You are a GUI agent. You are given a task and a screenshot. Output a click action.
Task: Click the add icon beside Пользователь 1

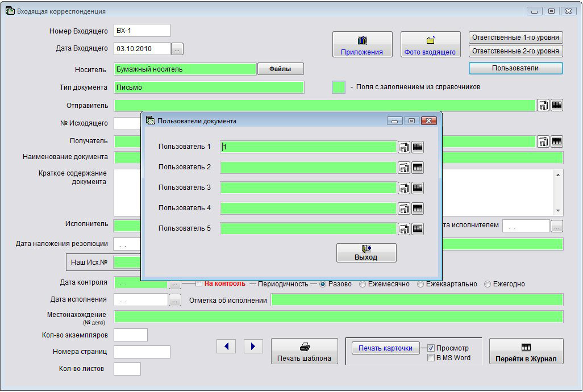pyautogui.click(x=404, y=147)
